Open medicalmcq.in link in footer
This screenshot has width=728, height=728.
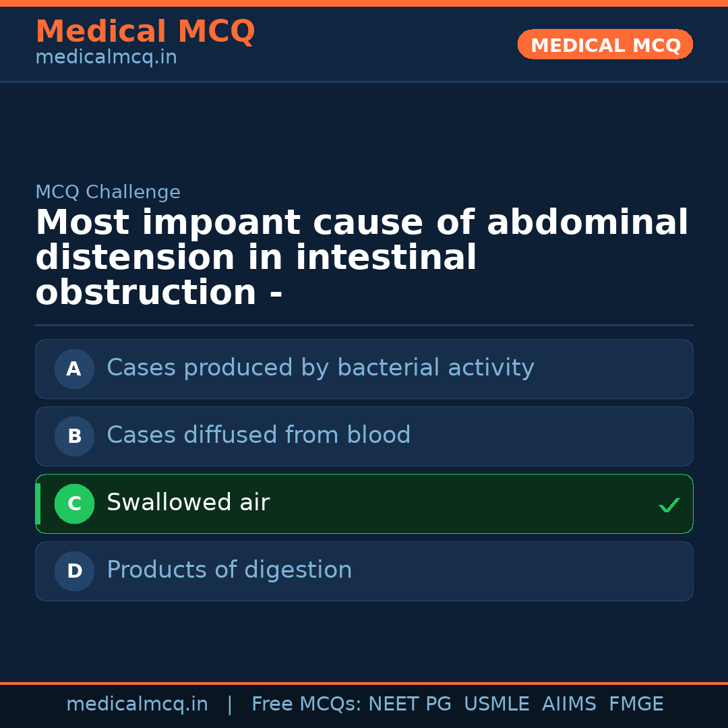pos(137,704)
